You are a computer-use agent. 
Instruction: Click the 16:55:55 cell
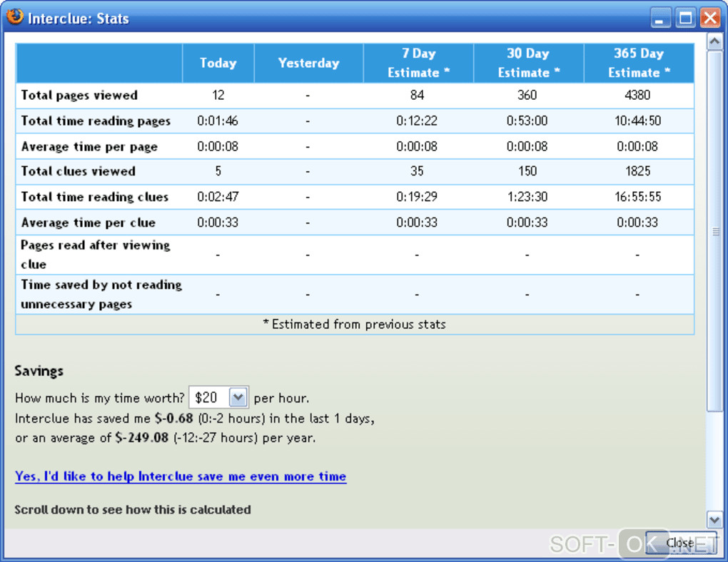638,197
